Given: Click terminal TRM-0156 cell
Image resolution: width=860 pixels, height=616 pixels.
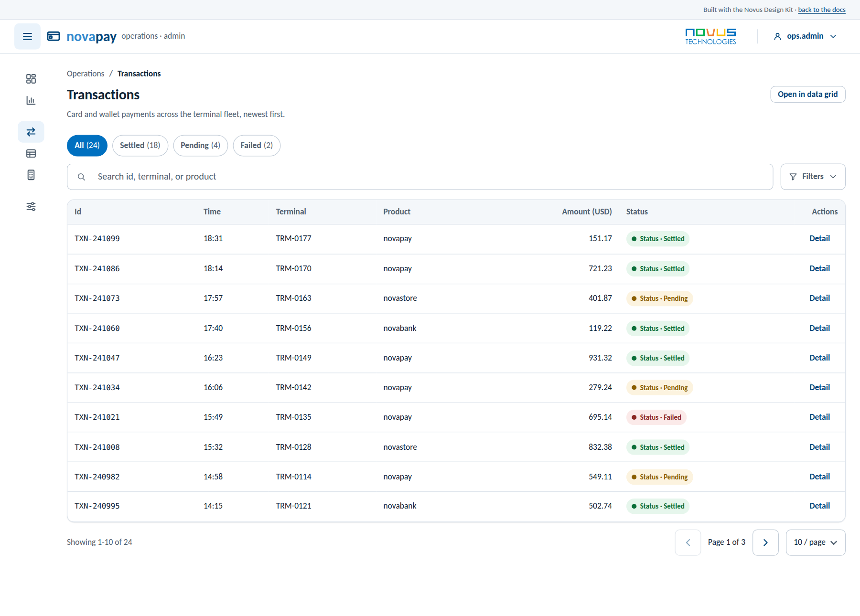Looking at the screenshot, I should 293,329.
